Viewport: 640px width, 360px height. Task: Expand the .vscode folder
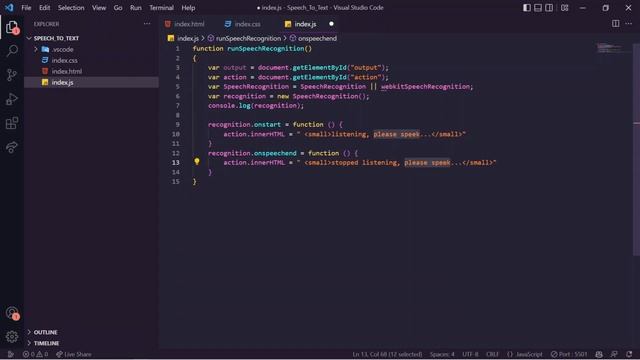coord(62,49)
